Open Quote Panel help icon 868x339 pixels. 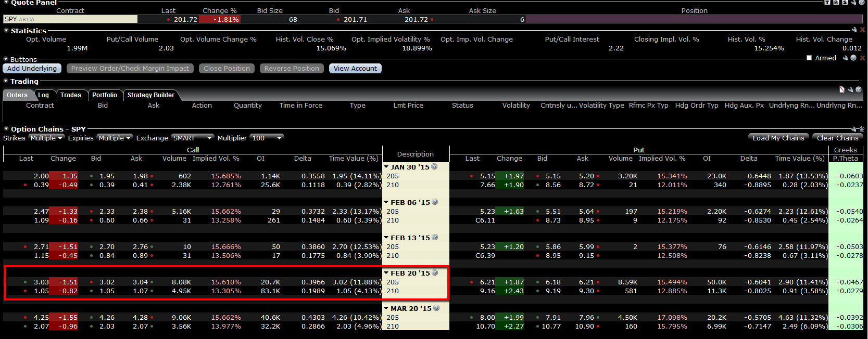[x=862, y=2]
